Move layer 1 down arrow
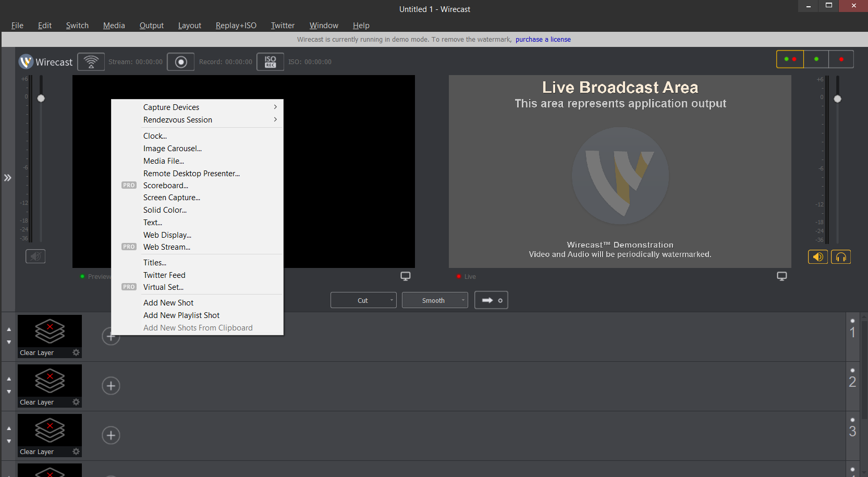 point(9,342)
